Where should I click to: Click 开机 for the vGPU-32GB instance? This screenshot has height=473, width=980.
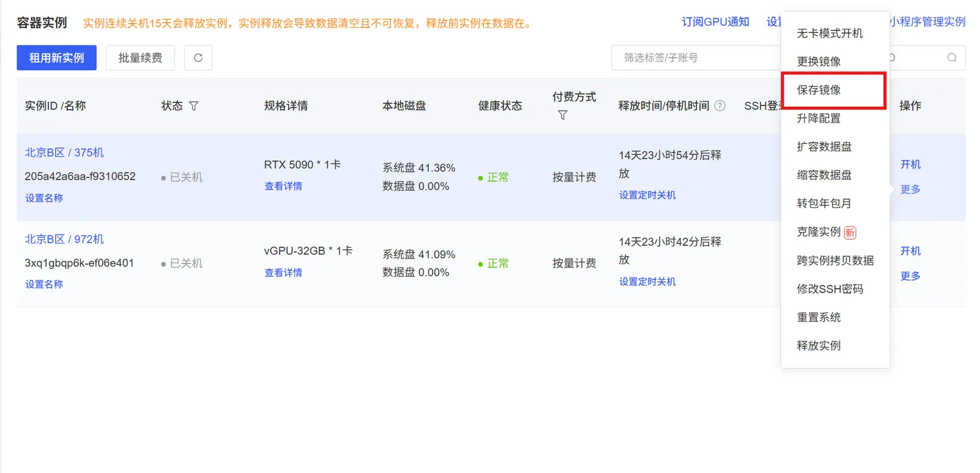pos(910,251)
